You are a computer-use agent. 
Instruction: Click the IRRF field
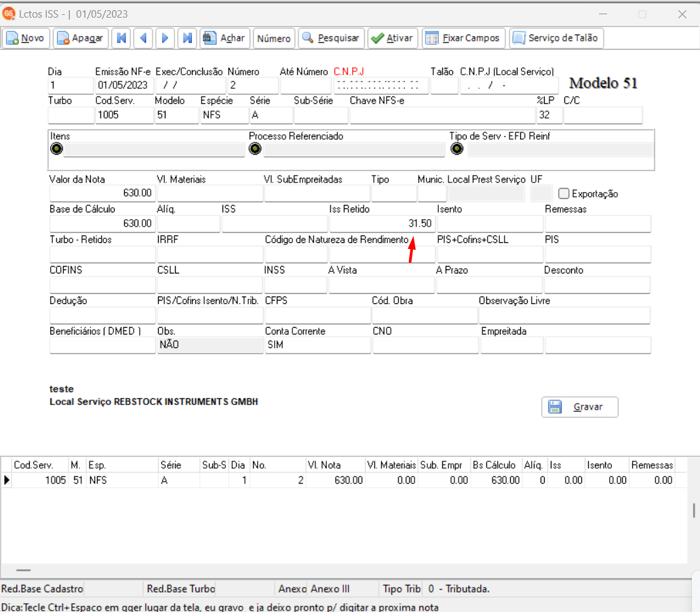[x=210, y=254]
